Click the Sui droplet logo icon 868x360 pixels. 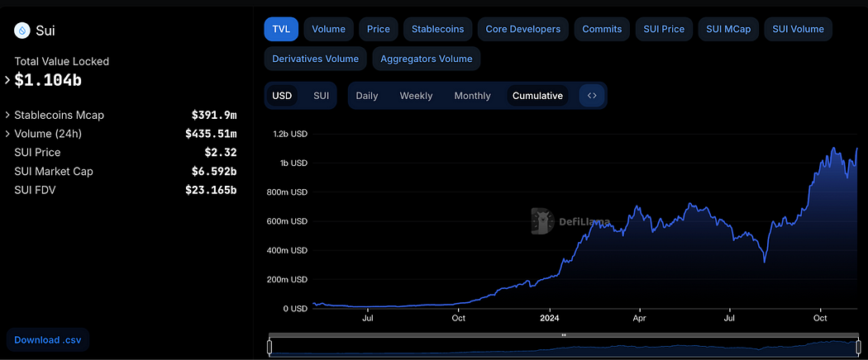tap(22, 31)
